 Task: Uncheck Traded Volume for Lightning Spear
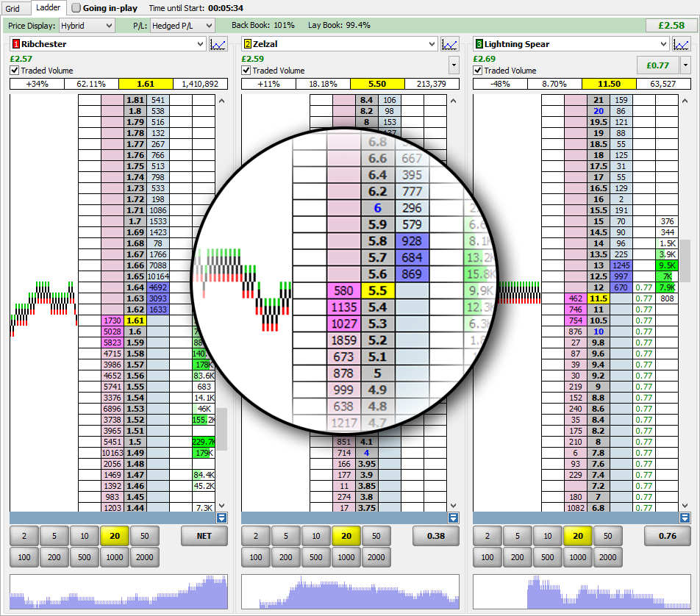pyautogui.click(x=478, y=71)
